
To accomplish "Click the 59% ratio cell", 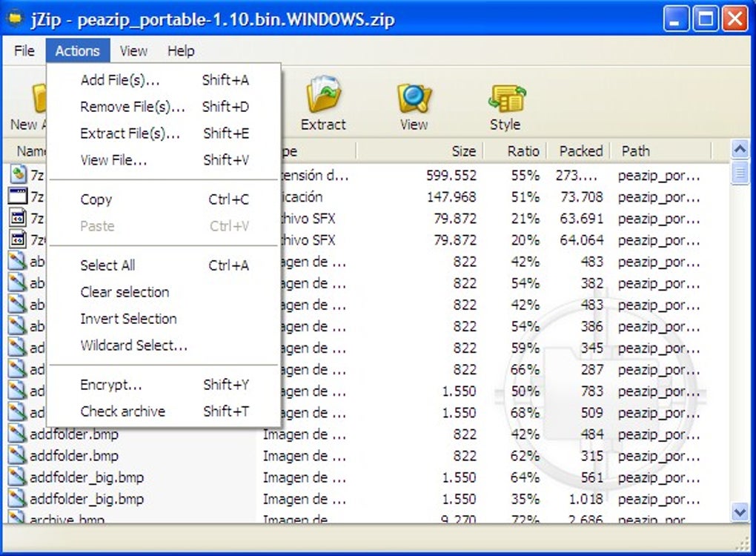I will click(x=525, y=348).
